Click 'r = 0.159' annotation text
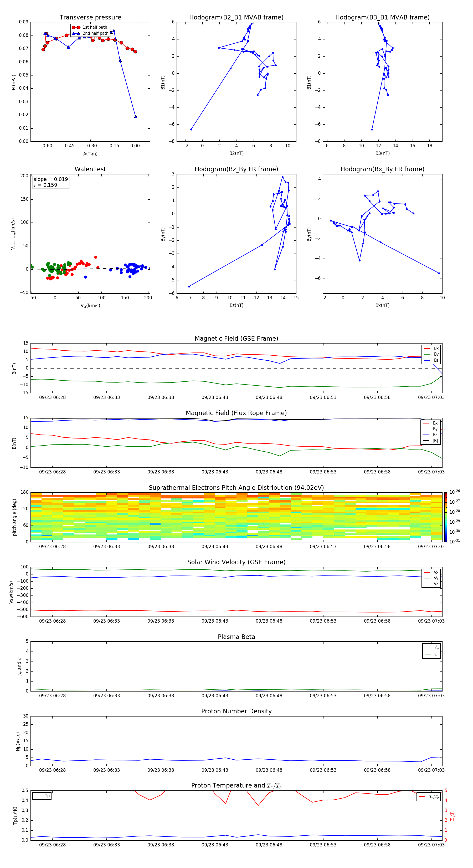Viewport: 473px width, 868px height. 45,185
